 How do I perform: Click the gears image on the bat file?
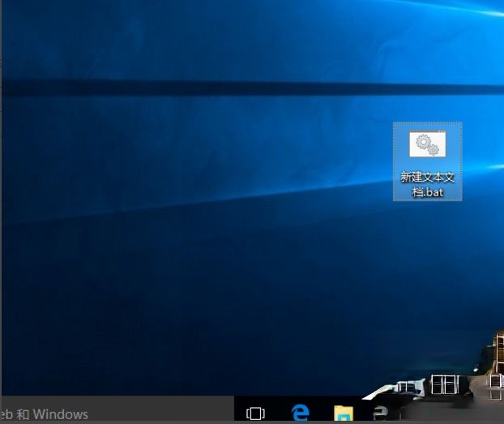coord(427,145)
